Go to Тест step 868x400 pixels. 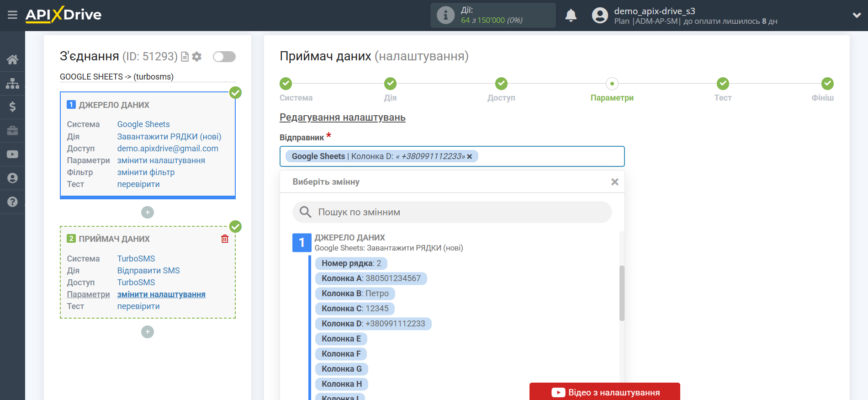click(x=723, y=84)
